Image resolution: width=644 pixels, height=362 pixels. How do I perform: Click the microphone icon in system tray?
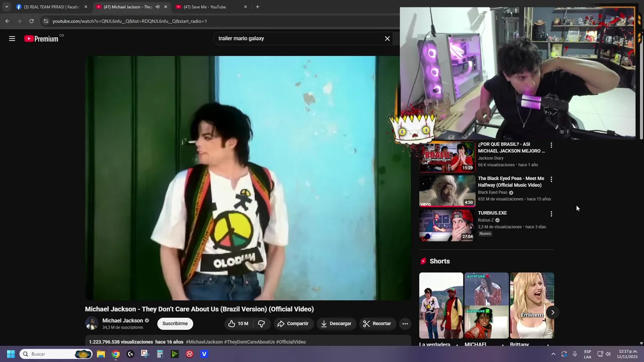point(575,354)
